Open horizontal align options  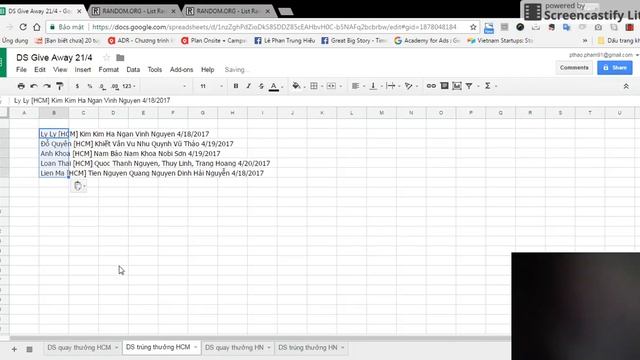coord(356,86)
